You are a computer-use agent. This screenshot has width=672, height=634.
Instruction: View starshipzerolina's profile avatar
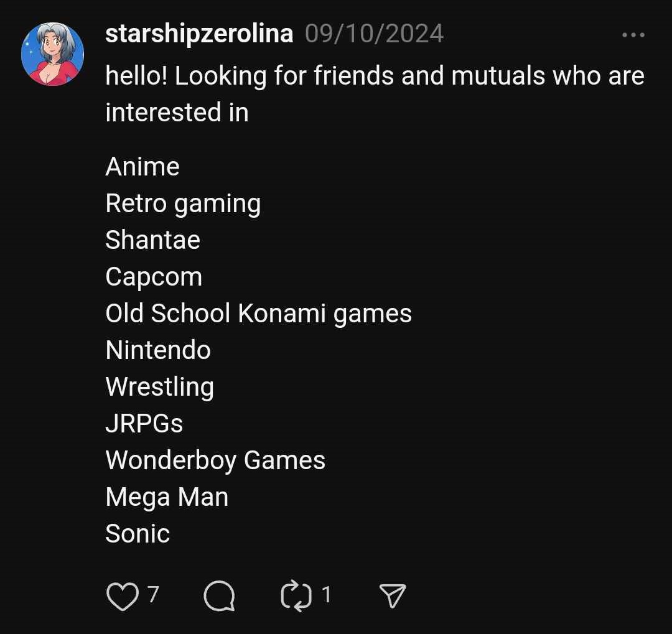tap(52, 54)
